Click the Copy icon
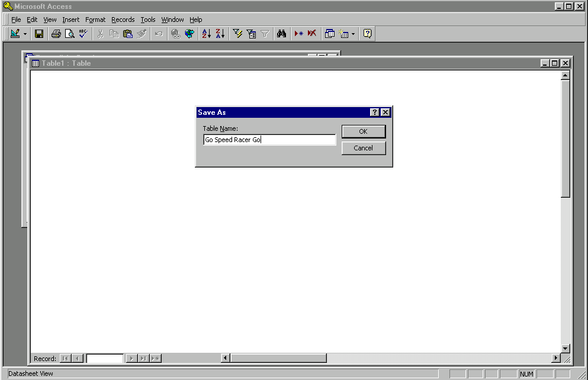The image size is (588, 380). [114, 34]
